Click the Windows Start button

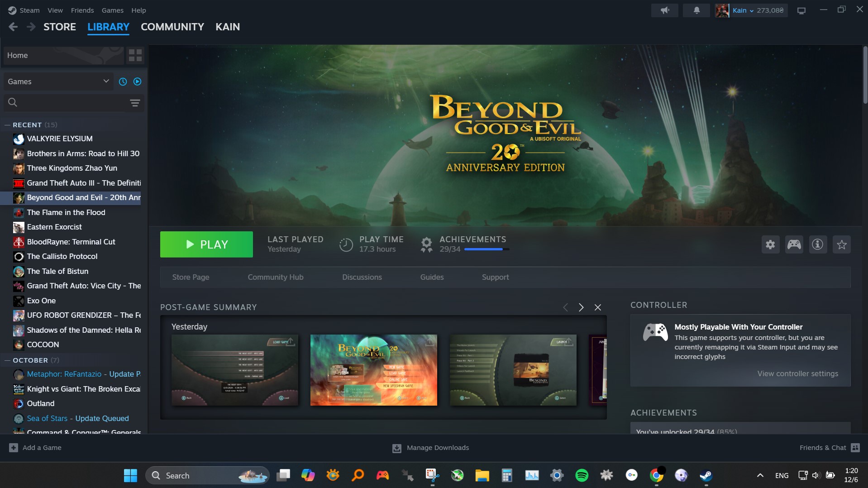(130, 475)
